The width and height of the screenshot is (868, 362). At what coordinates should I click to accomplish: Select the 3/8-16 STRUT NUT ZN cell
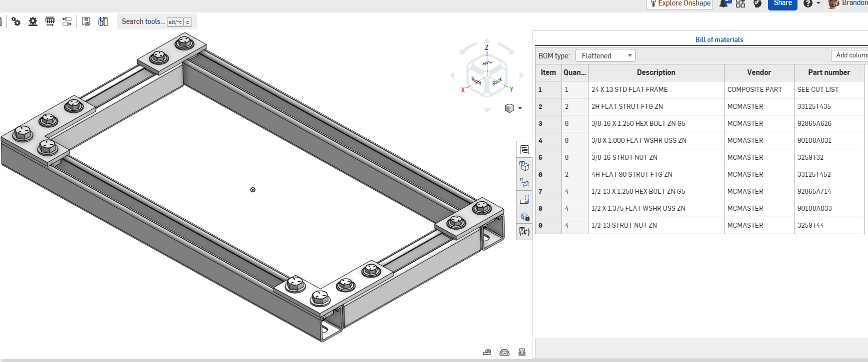pyautogui.click(x=656, y=157)
